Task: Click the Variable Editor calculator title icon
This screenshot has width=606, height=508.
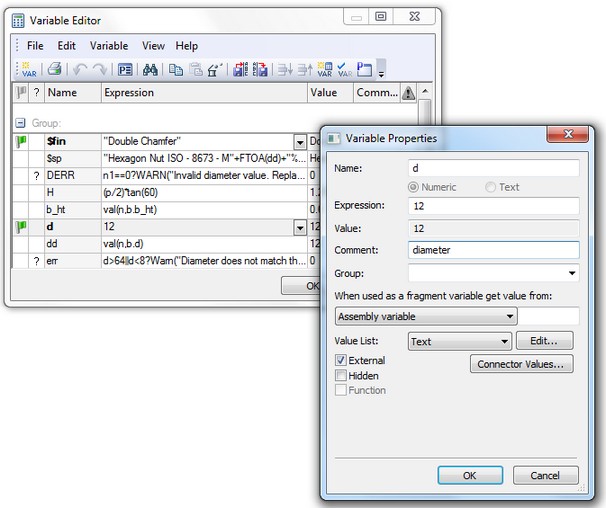Action: tap(18, 20)
